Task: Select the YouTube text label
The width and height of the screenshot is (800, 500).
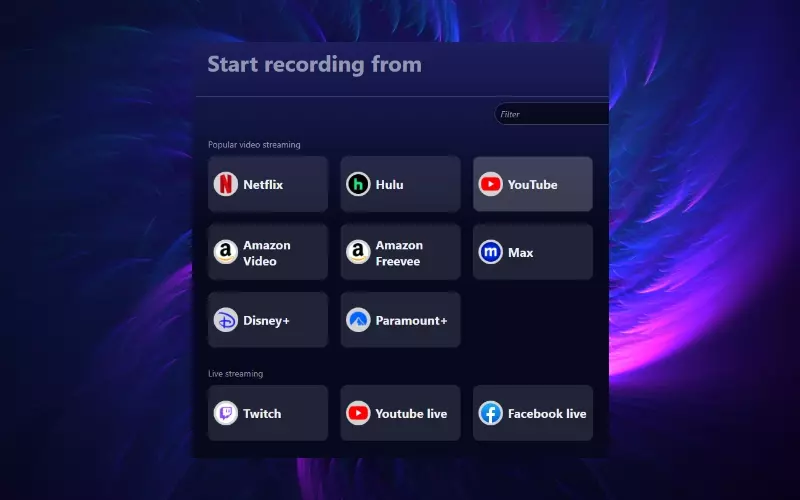Action: click(532, 185)
